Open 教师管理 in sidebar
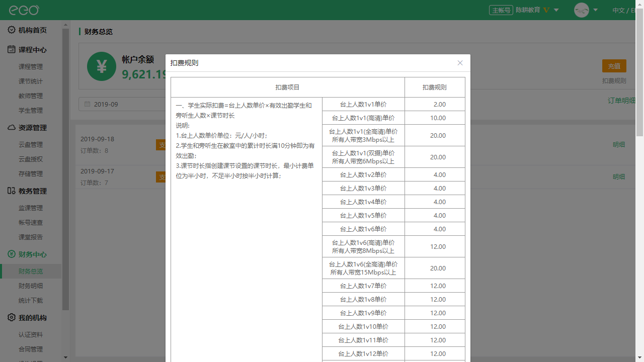This screenshot has height=362, width=644. [x=31, y=96]
